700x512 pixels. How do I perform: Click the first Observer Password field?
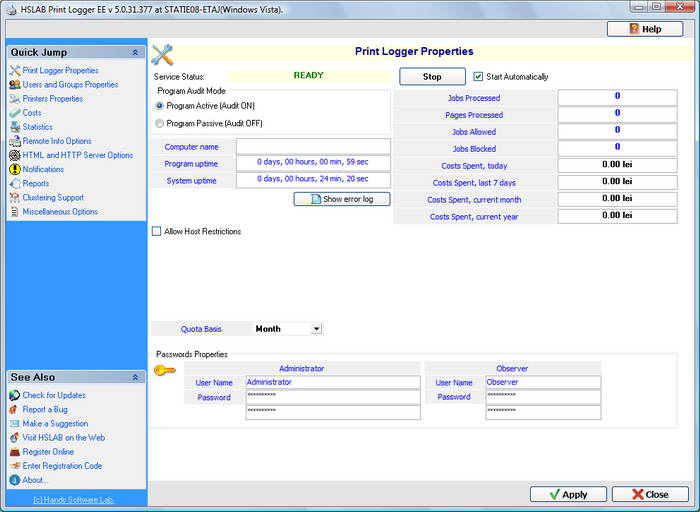coord(543,397)
